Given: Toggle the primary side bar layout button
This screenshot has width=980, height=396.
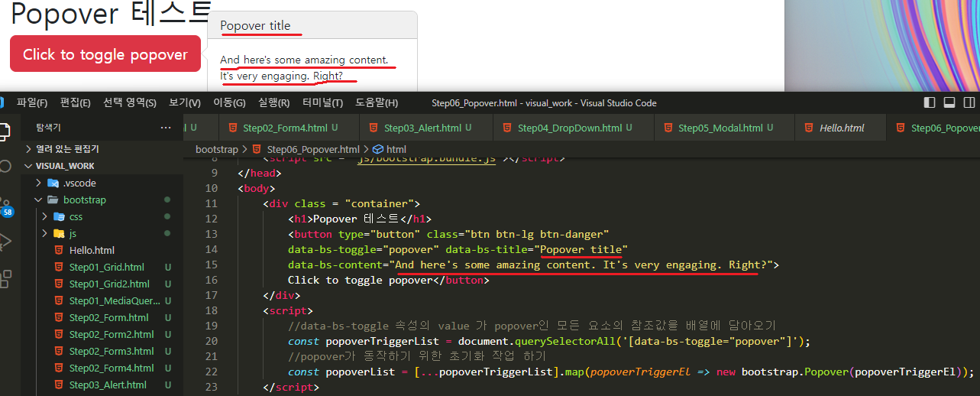Looking at the screenshot, I should [930, 102].
